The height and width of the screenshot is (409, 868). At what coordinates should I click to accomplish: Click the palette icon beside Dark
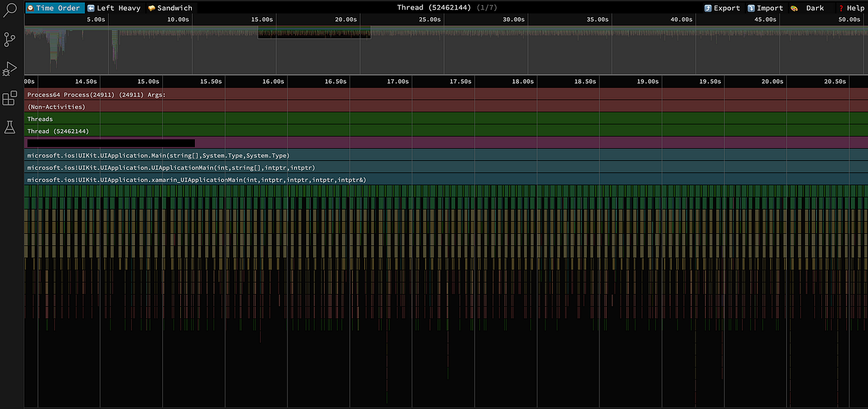pos(793,8)
